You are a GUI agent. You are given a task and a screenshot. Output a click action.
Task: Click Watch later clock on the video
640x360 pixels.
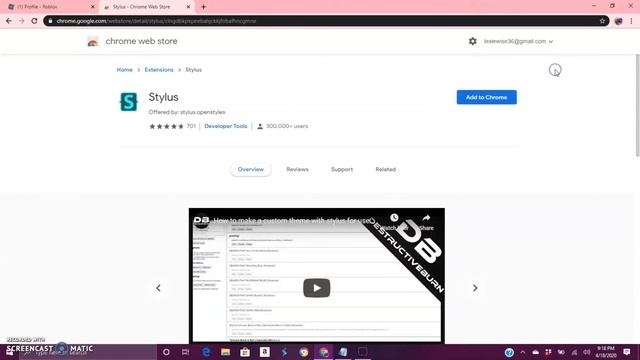pos(394,218)
